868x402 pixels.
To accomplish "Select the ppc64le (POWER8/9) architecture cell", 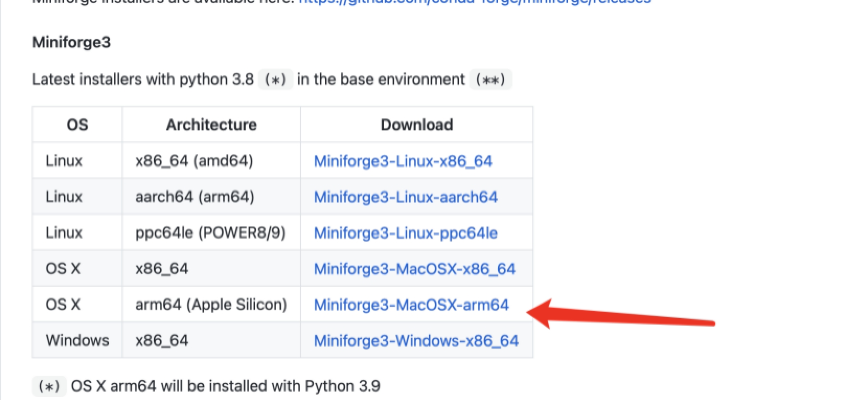I will pos(210,233).
